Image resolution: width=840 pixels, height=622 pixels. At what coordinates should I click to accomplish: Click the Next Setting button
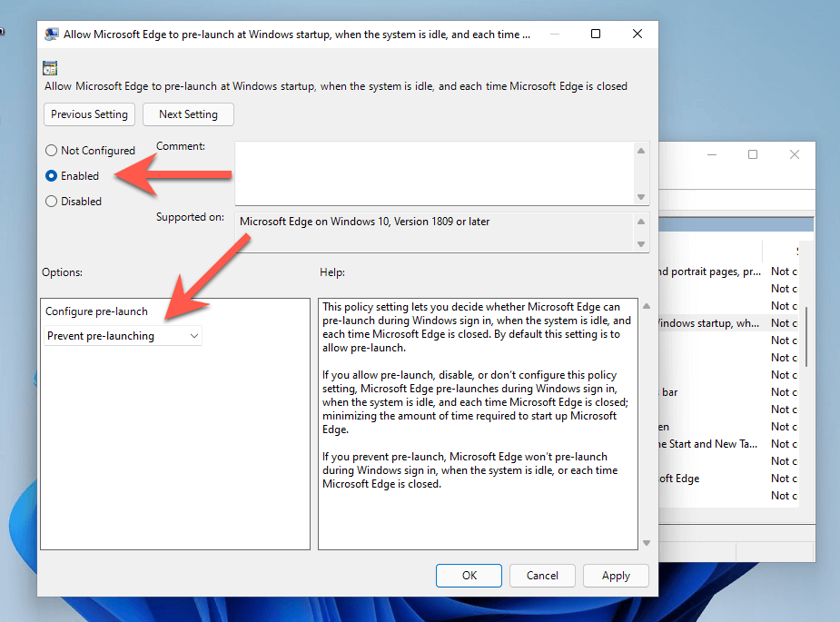click(188, 114)
